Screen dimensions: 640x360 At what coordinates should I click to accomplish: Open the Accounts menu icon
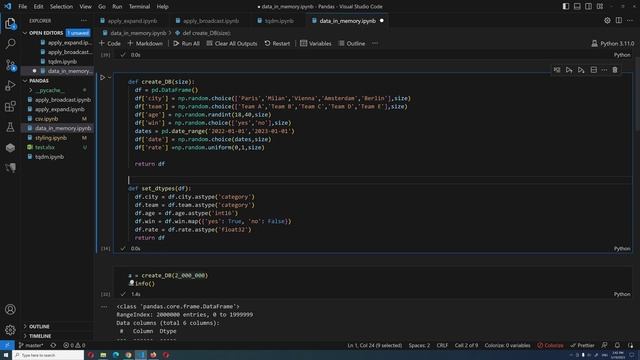[10, 309]
